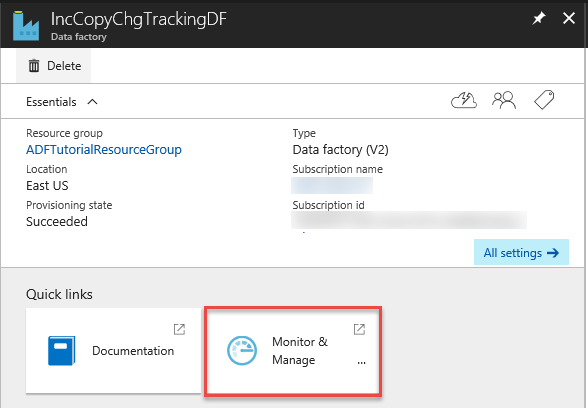
Task: Click the 'Resource group' label
Action: coord(64,133)
